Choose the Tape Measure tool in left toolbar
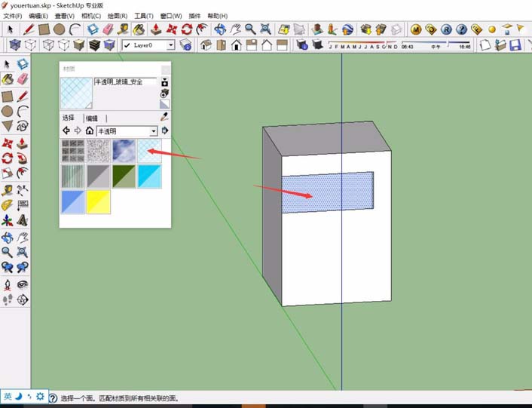532x408 pixels. tap(8, 190)
